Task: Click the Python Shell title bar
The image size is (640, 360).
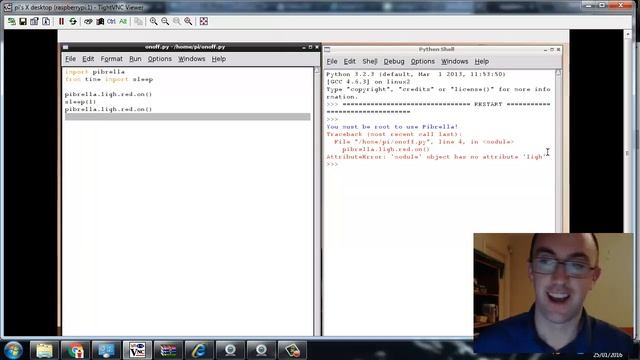Action: coord(436,49)
